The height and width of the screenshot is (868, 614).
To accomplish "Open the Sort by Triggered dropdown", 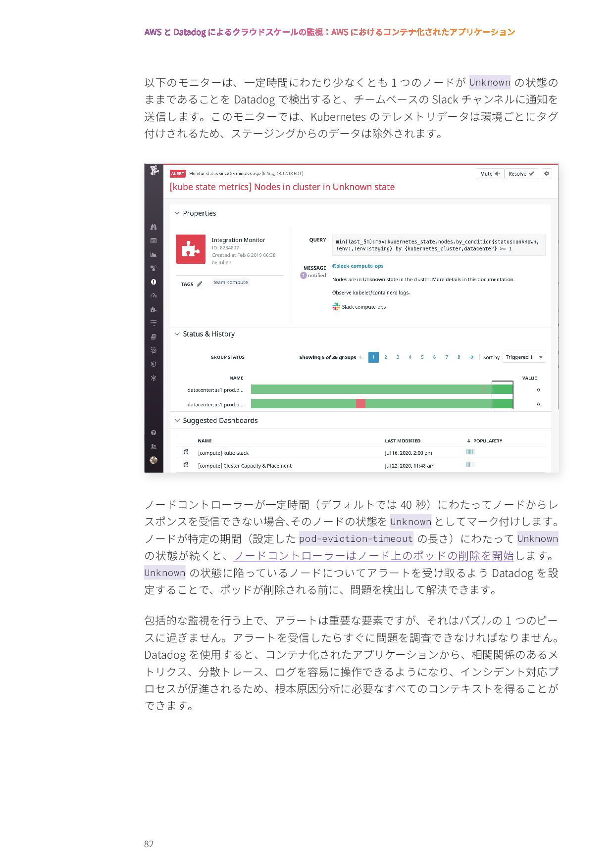I will (x=524, y=357).
